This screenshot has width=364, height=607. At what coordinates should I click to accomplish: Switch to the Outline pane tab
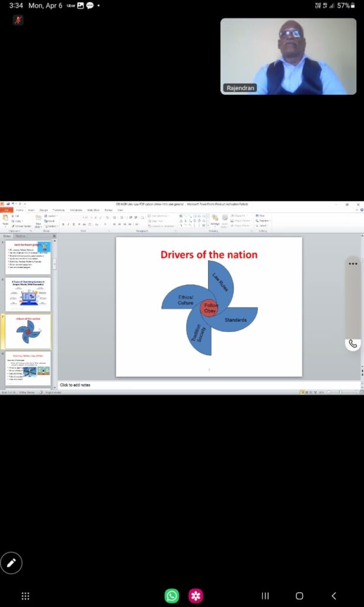point(21,236)
